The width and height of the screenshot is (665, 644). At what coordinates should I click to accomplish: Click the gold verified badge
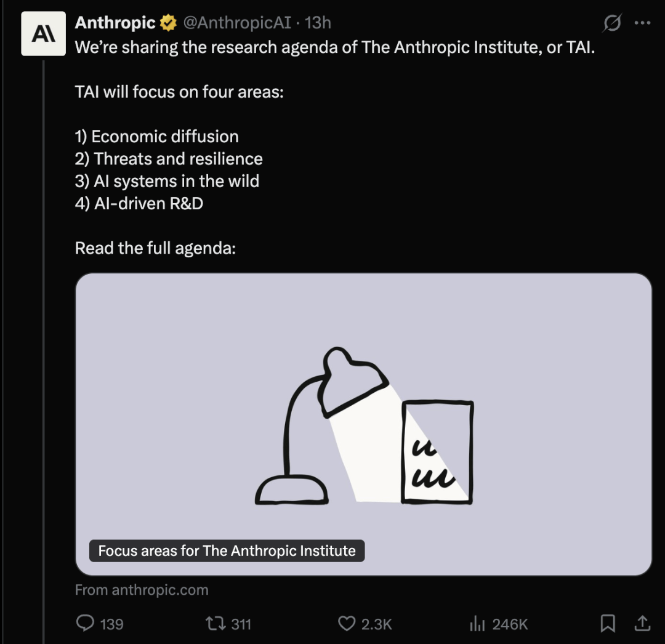pyautogui.click(x=168, y=23)
